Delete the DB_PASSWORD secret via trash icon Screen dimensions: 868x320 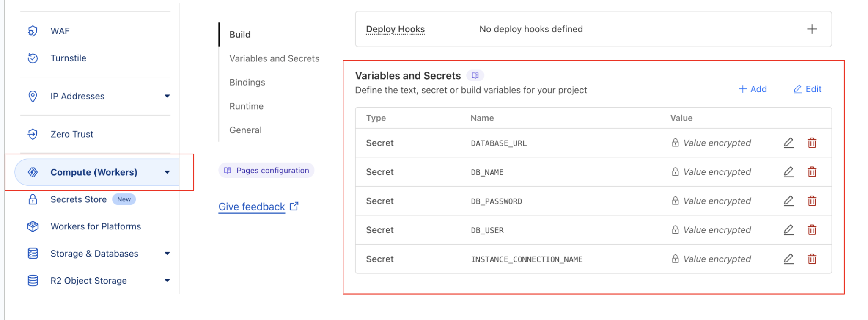pos(812,201)
